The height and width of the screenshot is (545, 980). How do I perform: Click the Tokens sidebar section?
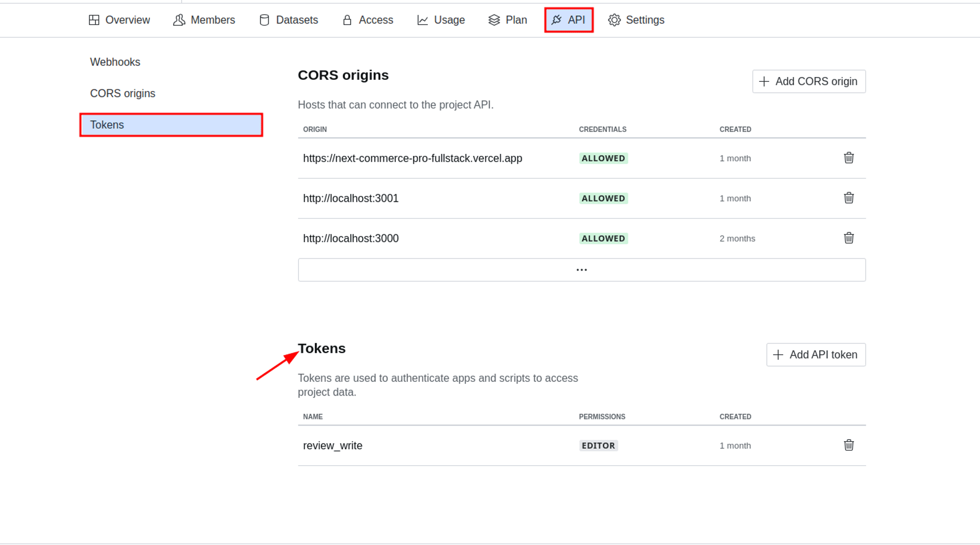171,125
